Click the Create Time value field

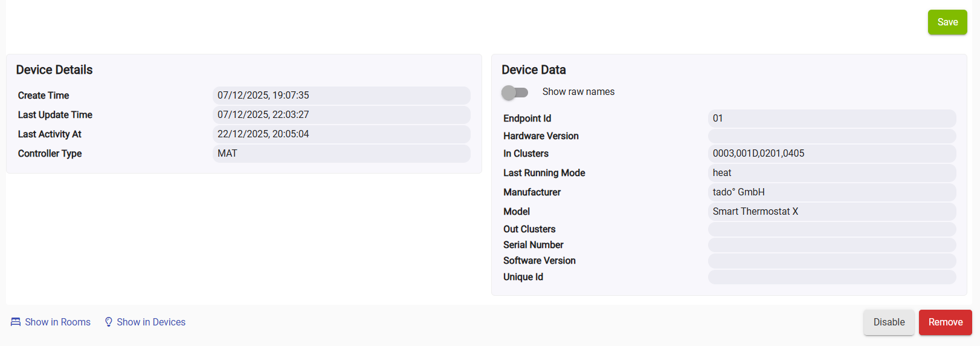click(341, 96)
